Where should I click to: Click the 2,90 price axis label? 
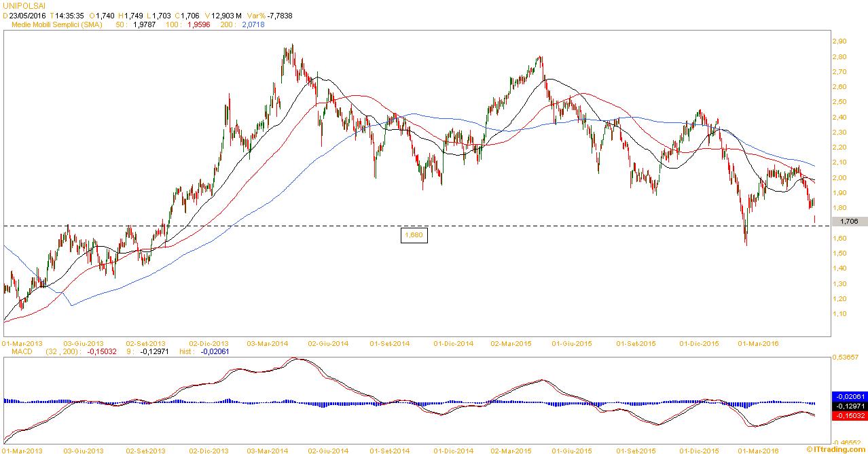[839, 41]
